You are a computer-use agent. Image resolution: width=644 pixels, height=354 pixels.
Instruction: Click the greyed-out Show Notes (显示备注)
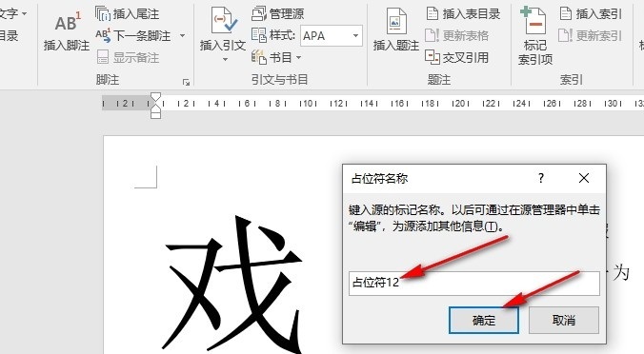pyautogui.click(x=128, y=57)
